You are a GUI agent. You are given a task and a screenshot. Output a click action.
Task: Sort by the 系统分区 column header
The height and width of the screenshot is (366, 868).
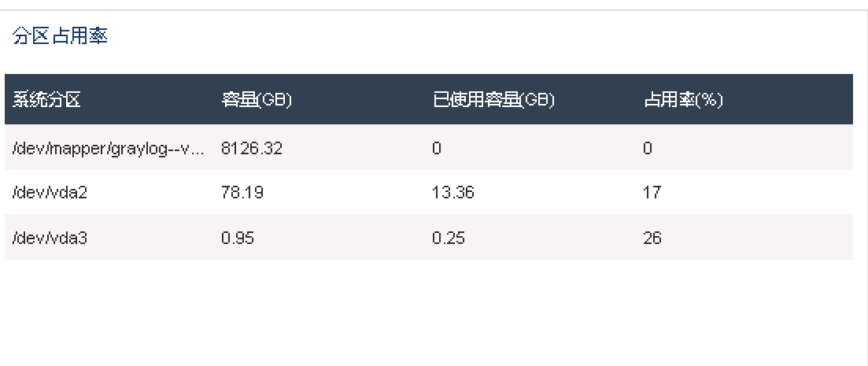click(46, 100)
